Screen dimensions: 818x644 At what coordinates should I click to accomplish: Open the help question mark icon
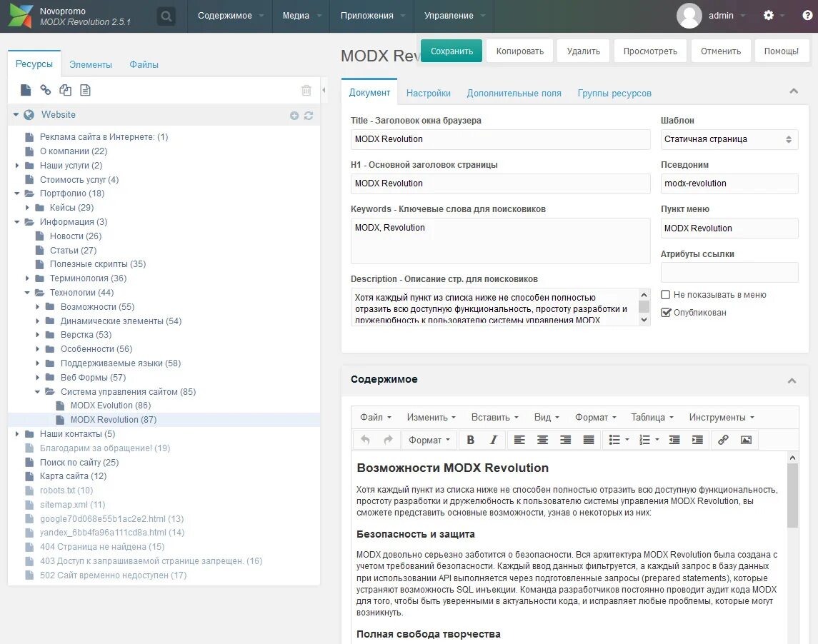pyautogui.click(x=807, y=15)
